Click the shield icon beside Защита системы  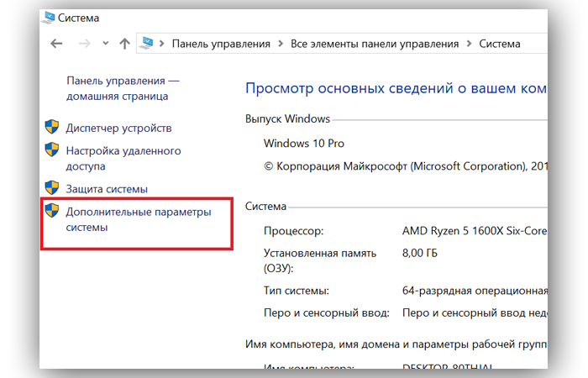(x=52, y=189)
